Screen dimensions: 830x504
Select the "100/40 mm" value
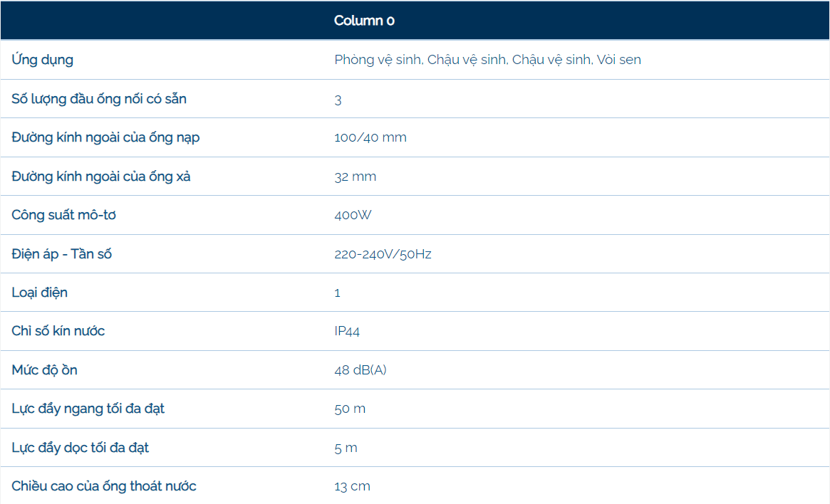coord(370,137)
